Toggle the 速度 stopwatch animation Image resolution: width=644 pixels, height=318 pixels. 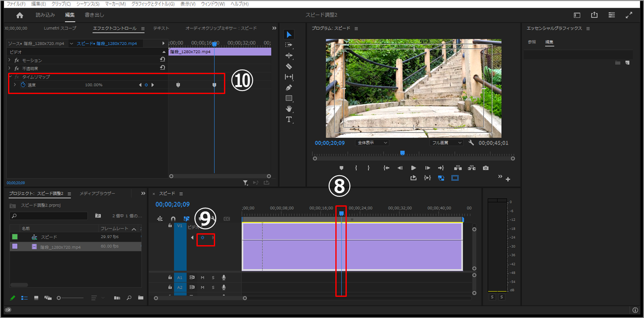click(23, 85)
